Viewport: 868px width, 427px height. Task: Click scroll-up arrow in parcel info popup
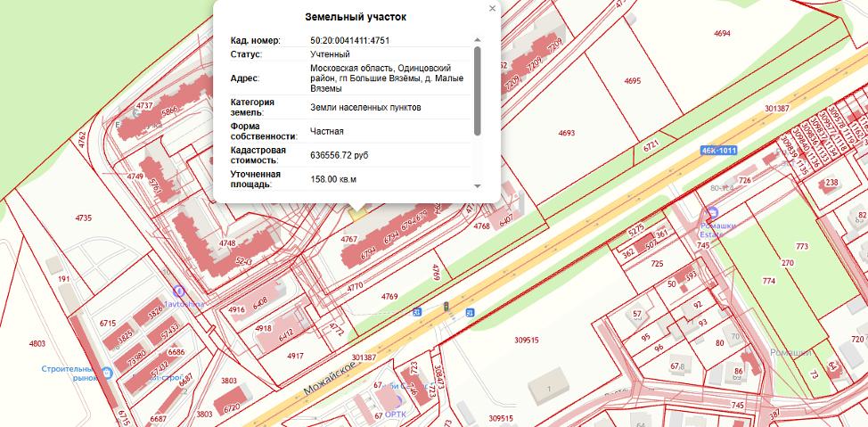[477, 40]
